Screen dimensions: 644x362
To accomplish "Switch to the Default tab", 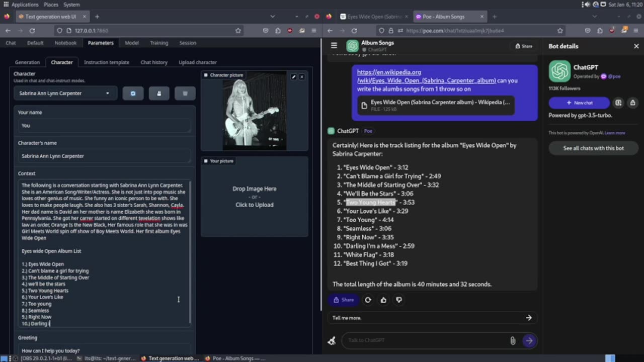I will click(35, 43).
